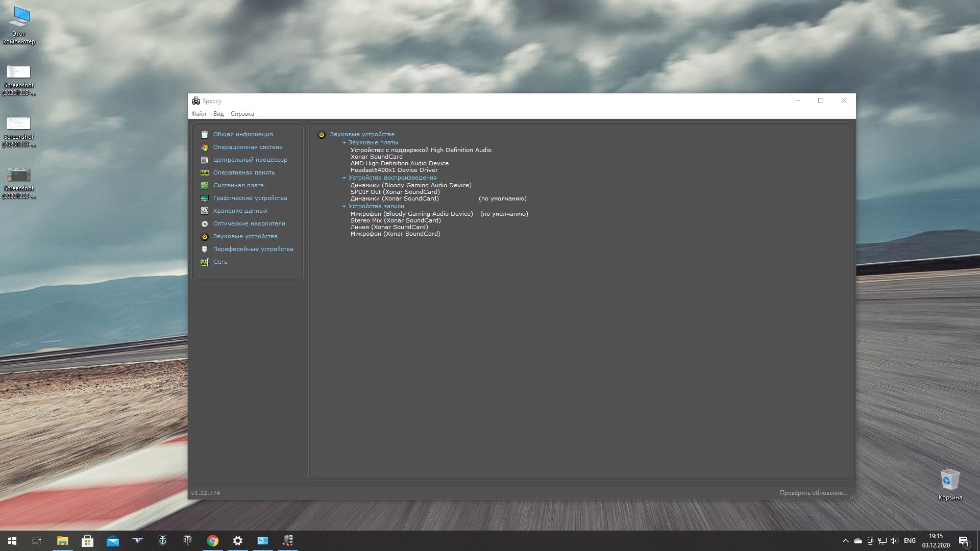Select the topmost Screenshot file on desktop
Viewport: 980px width, 551px height.
pos(19,81)
